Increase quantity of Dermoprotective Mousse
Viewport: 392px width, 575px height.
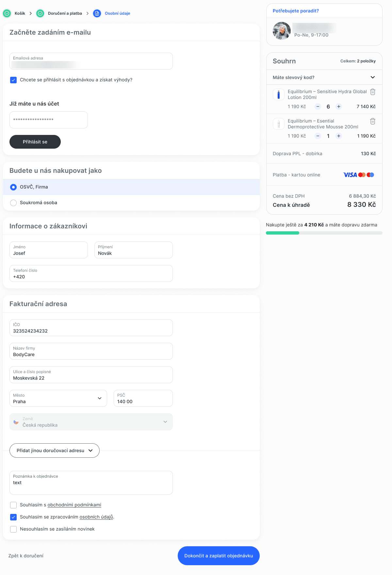pyautogui.click(x=339, y=136)
